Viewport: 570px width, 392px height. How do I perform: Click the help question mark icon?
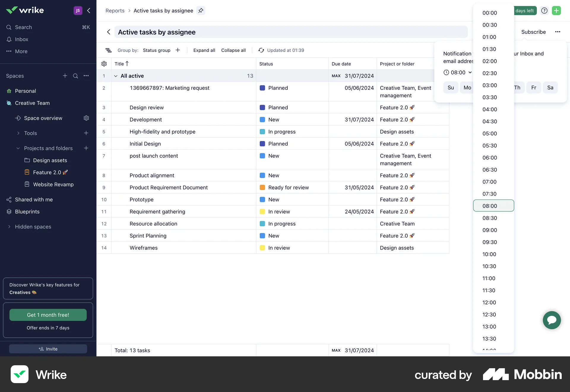point(544,10)
